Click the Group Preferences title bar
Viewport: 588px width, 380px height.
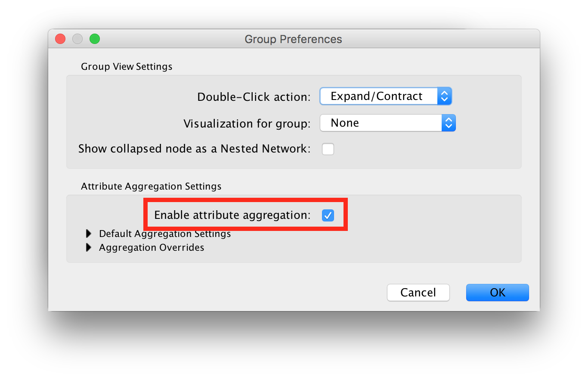point(293,39)
